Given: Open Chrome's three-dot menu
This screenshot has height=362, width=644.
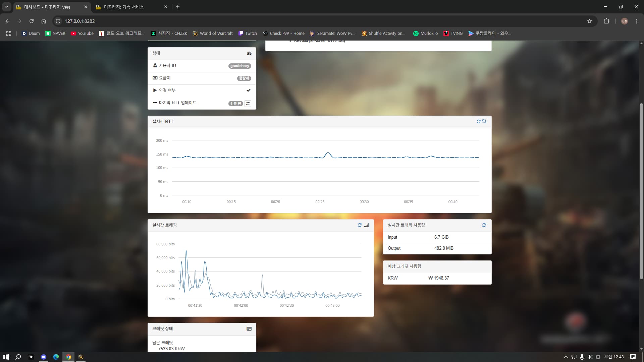Looking at the screenshot, I should coord(637,21).
